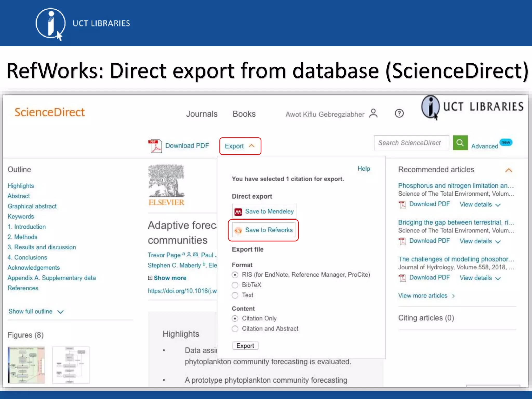
Task: Open Appendix A. Supplementary data
Action: (x=52, y=278)
